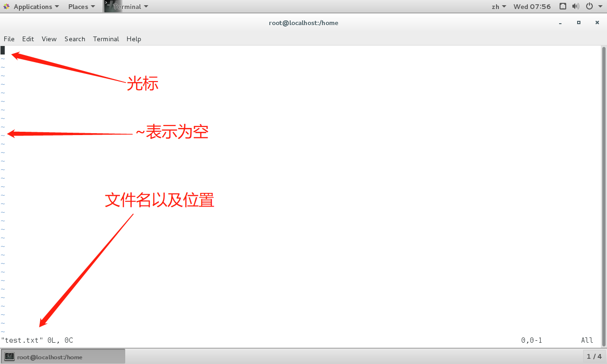Viewport: 607px width, 364px height.
Task: Click the 1 / 4 workspace switcher
Action: click(594, 356)
